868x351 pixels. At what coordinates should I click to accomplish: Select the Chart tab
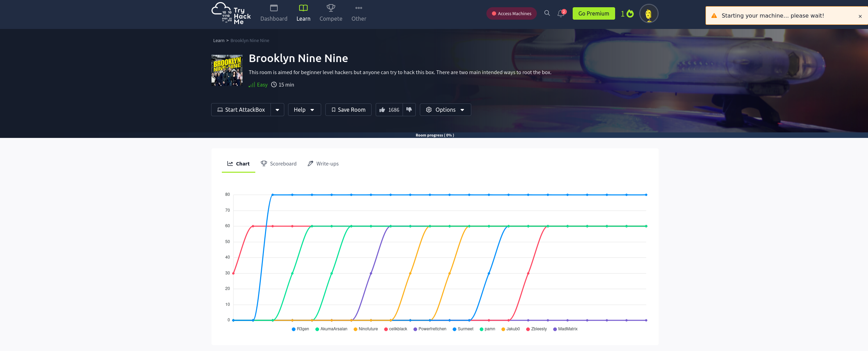click(x=238, y=164)
